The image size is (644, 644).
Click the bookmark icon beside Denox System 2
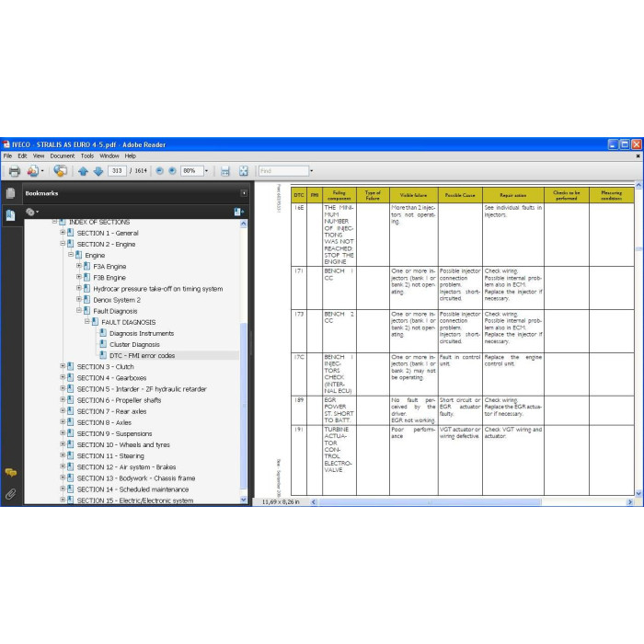pyautogui.click(x=86, y=300)
